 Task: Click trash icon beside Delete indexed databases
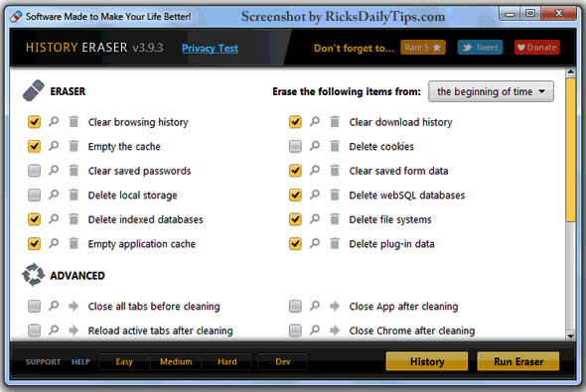tap(73, 218)
